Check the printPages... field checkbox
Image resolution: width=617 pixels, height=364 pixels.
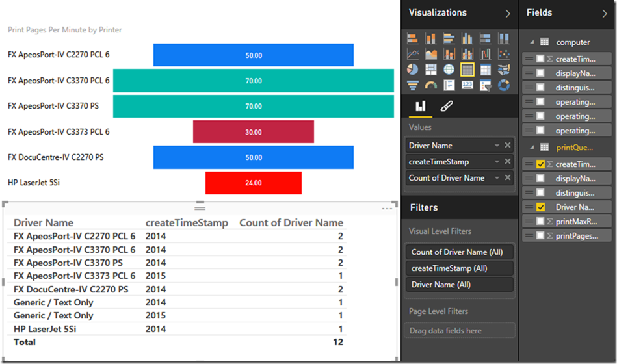(540, 235)
